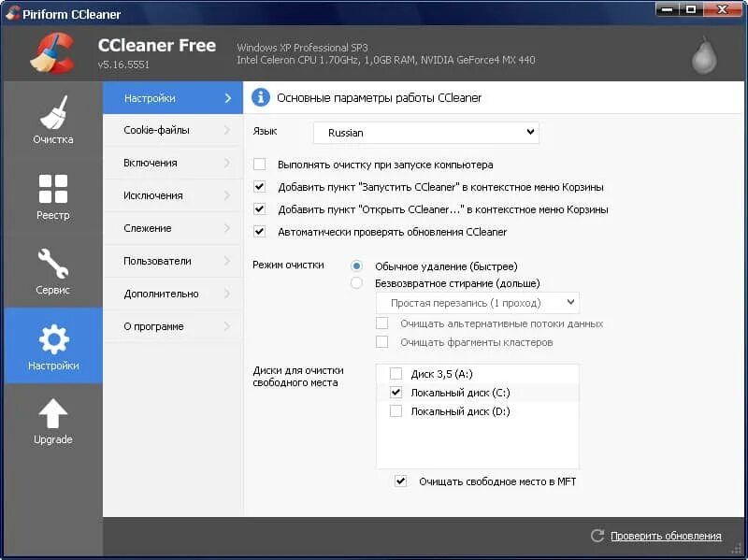Open the Язык Russian dropdown
The height and width of the screenshot is (560, 748).
point(426,132)
